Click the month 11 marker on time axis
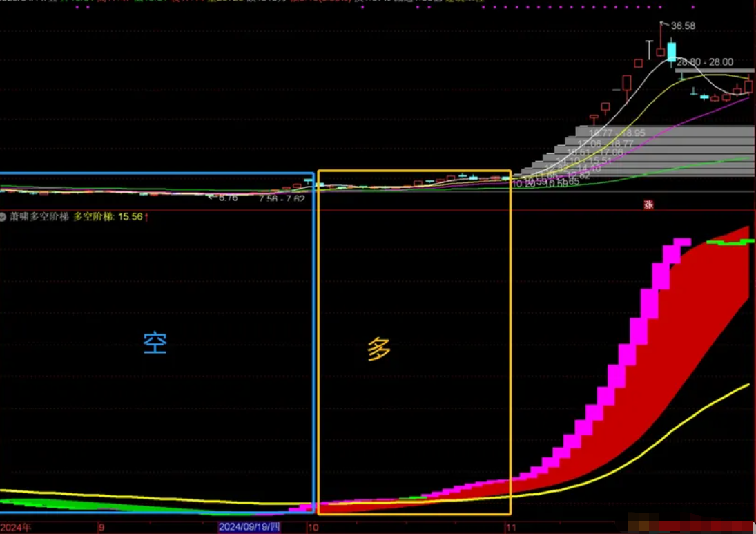This screenshot has height=534, width=756. [511, 527]
